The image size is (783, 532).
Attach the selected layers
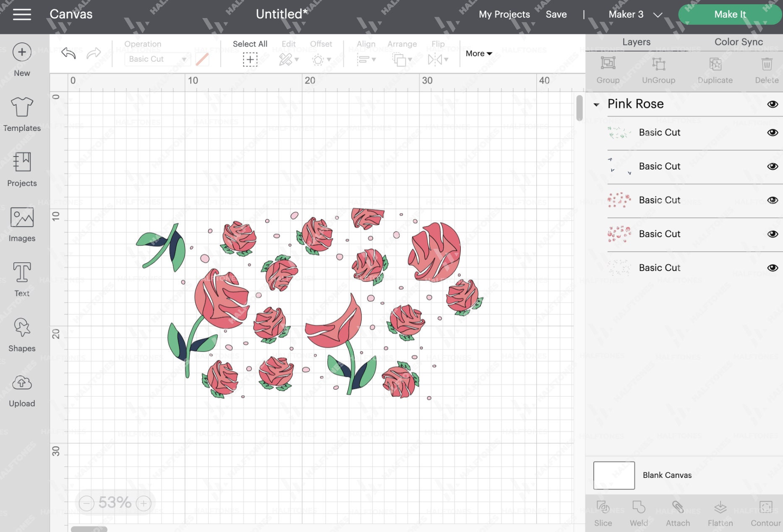tap(678, 514)
